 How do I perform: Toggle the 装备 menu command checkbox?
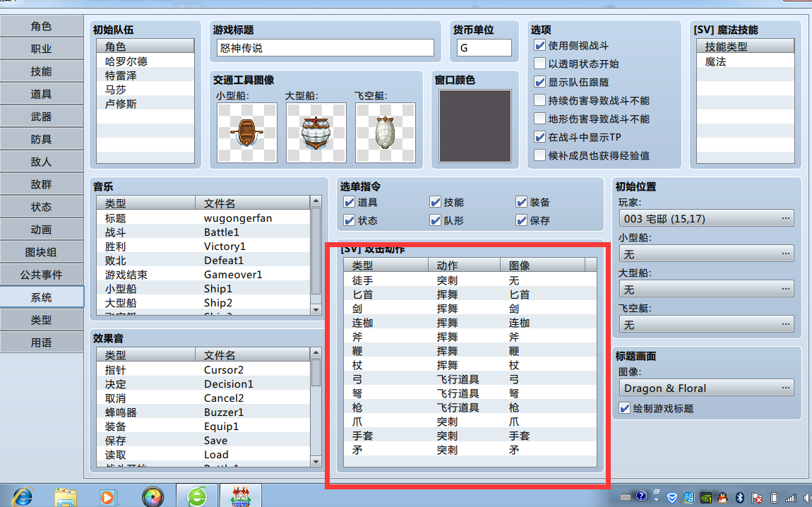click(x=522, y=203)
